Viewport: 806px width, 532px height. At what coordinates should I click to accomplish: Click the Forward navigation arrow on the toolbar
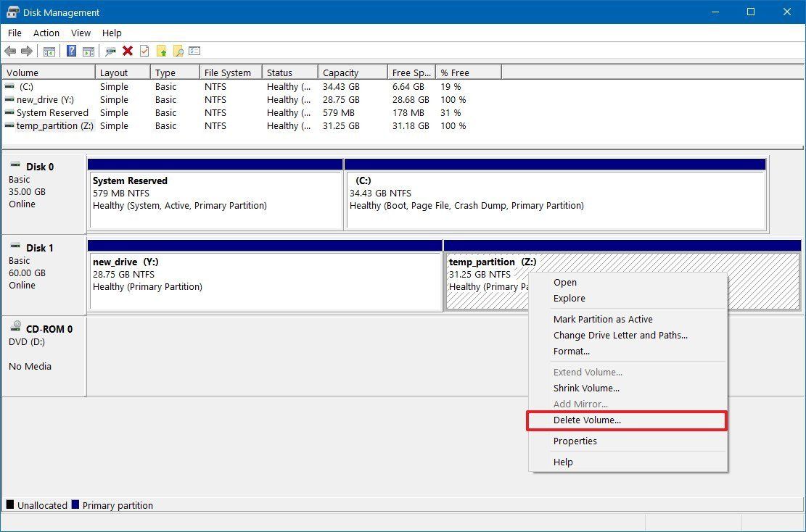point(27,51)
